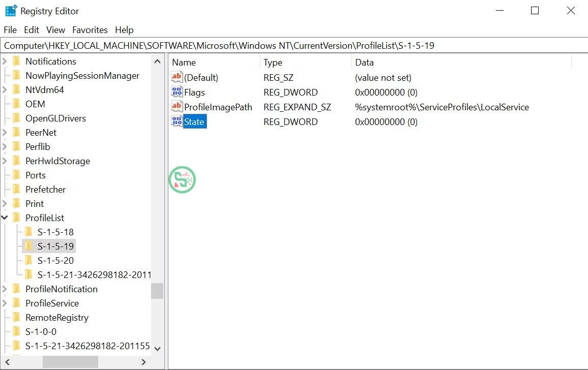Collapse the ProfileList key
Screen dimensions: 588x370
pyautogui.click(x=5, y=218)
